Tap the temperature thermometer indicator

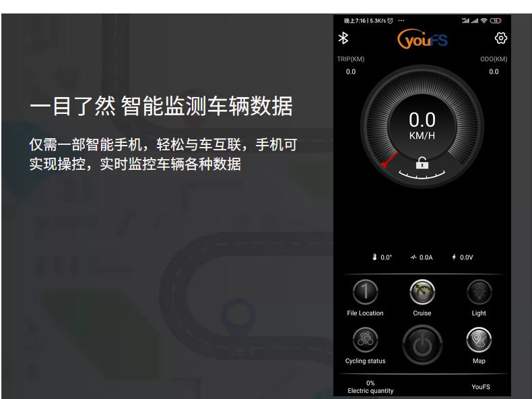(382, 257)
